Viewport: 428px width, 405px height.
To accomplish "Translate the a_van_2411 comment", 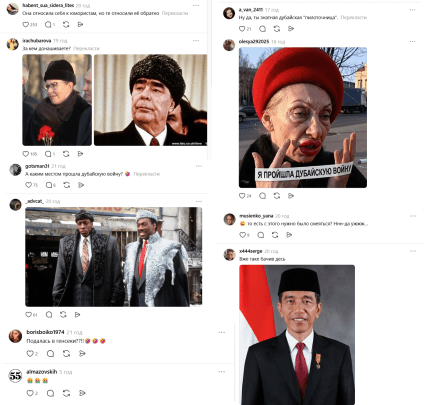I will tap(354, 17).
